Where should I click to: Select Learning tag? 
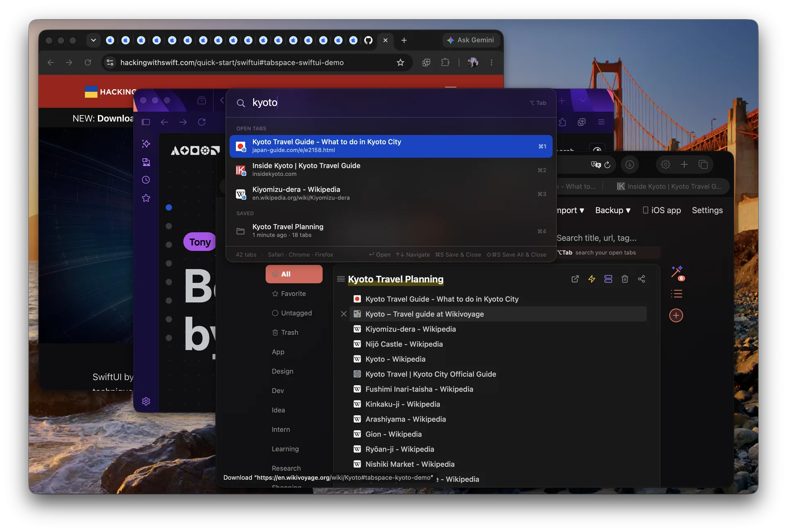pos(285,449)
